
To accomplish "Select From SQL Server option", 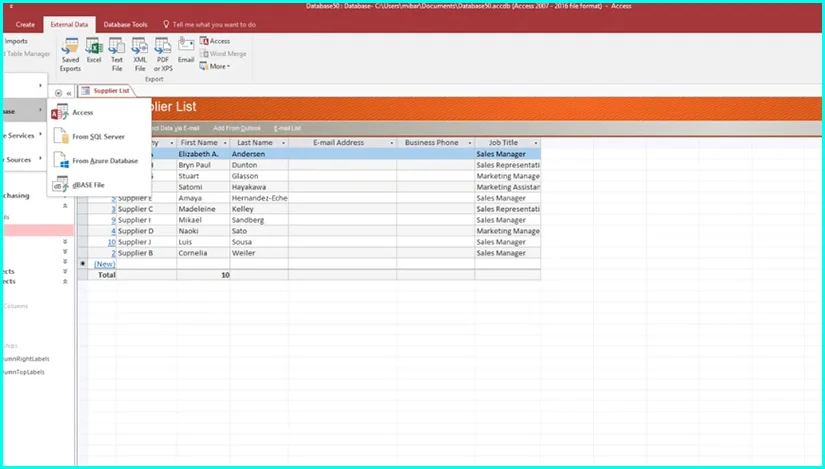I will pyautogui.click(x=98, y=136).
